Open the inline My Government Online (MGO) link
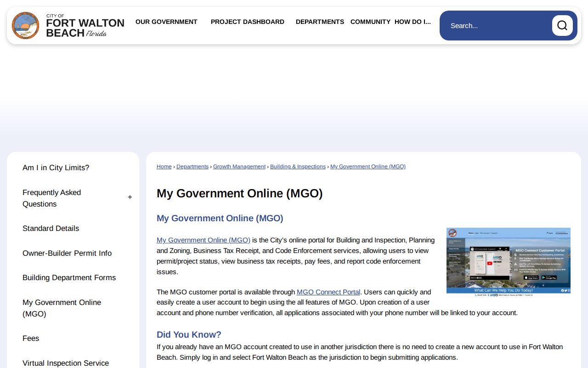Screen dimensions: 588x368 (204, 240)
